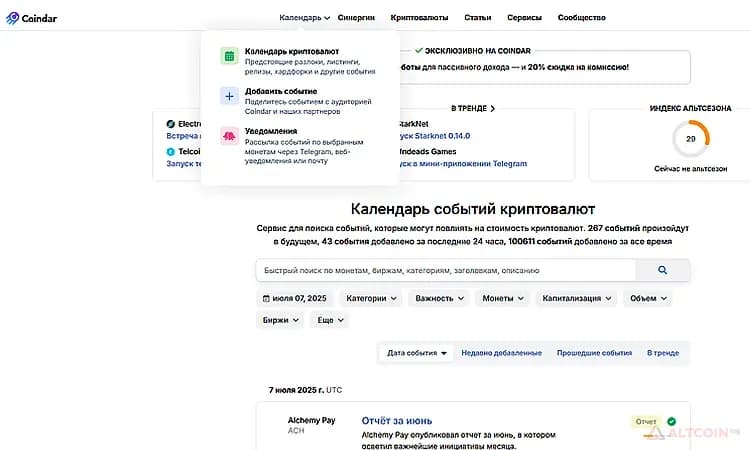Pick the date июля 07, 2025 filter

pyautogui.click(x=294, y=298)
